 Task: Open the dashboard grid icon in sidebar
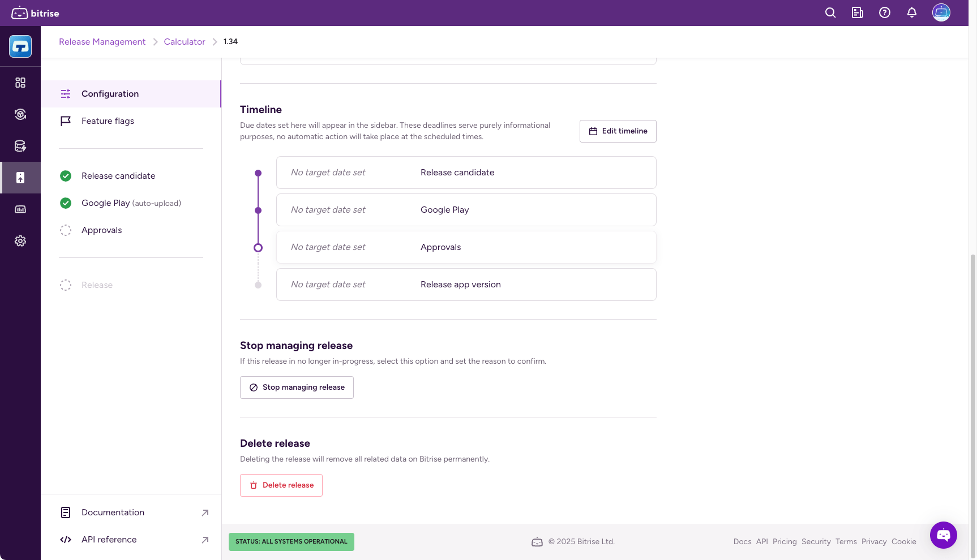(20, 83)
